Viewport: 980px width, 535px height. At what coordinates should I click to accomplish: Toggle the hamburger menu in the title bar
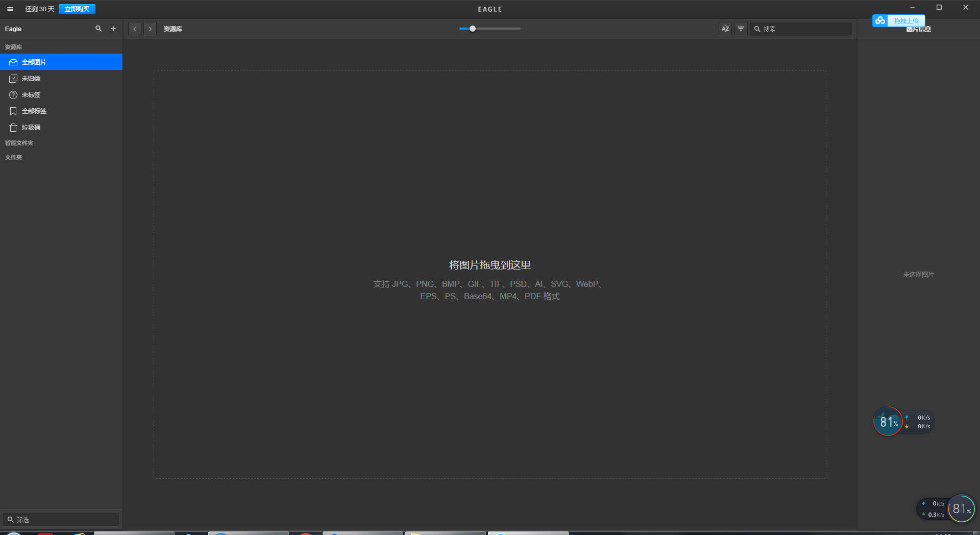[10, 9]
